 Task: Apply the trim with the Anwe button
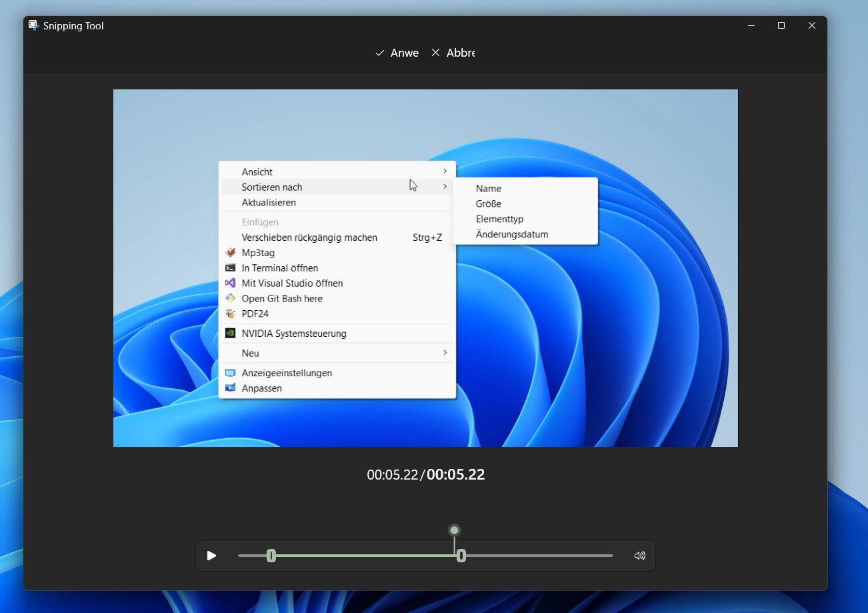click(x=397, y=53)
